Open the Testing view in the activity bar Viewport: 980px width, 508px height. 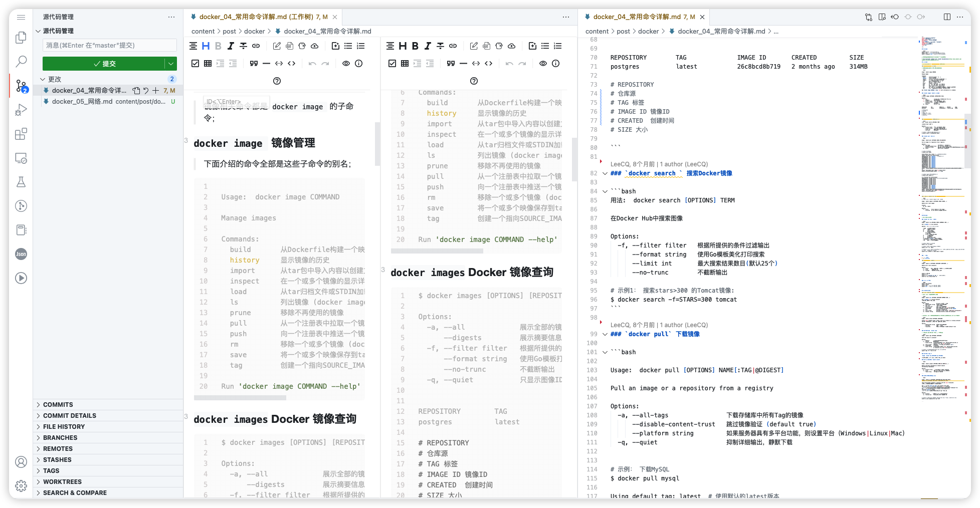click(x=21, y=182)
